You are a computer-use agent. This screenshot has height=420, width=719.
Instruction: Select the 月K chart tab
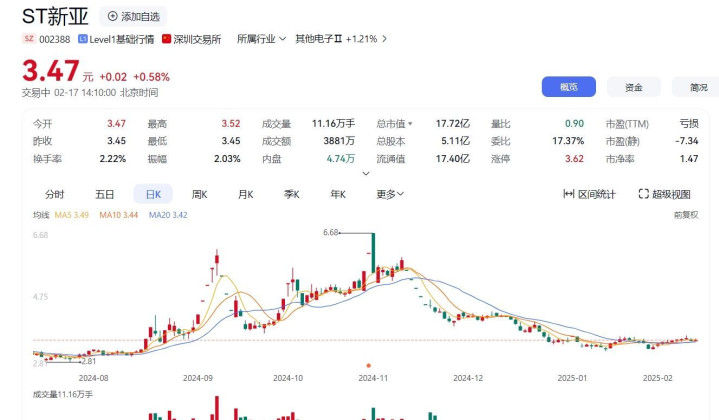246,194
